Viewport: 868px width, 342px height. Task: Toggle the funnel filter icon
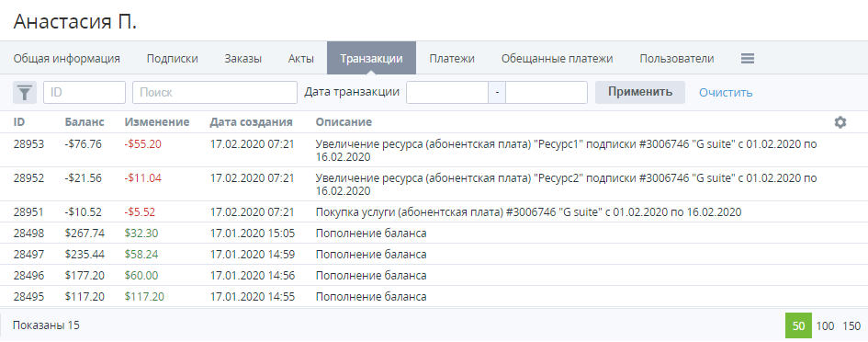[x=25, y=93]
